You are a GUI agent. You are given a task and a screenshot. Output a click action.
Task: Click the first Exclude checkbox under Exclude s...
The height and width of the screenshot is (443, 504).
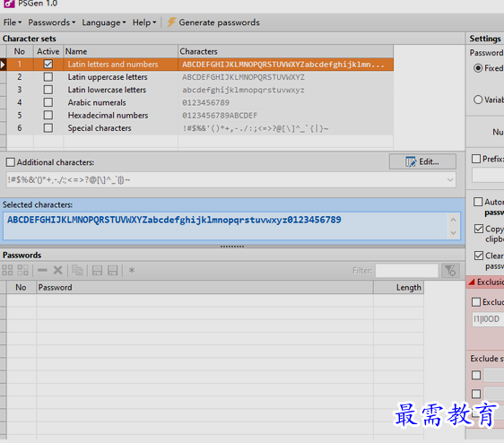click(x=476, y=375)
